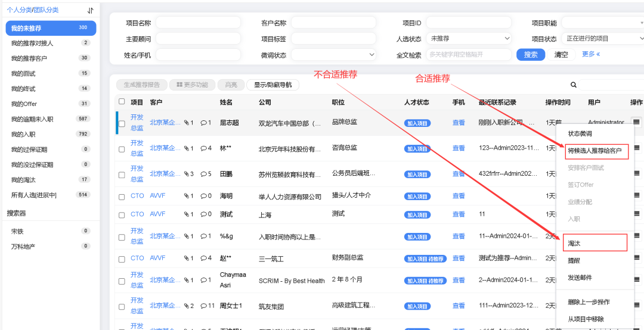
Task: Click the comment bubble icon in the 海明 row
Action: click(203, 196)
